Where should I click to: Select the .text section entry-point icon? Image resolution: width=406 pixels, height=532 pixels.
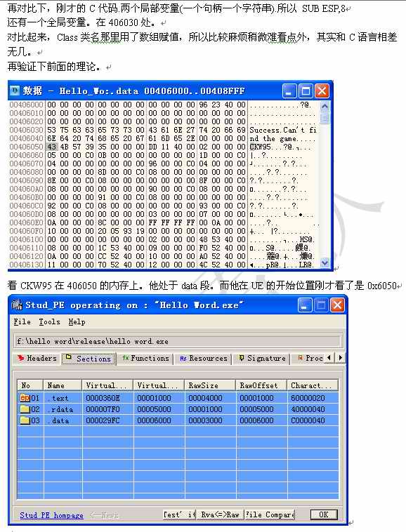tap(25, 398)
